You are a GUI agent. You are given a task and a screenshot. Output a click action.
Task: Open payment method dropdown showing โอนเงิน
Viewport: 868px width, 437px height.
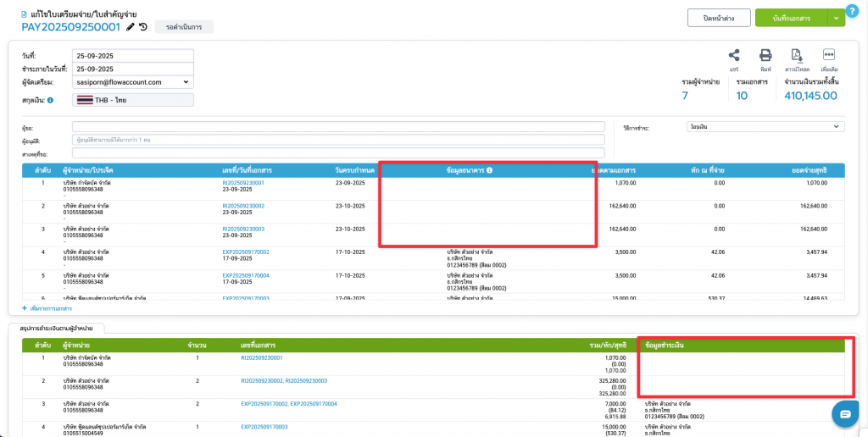[x=765, y=127]
